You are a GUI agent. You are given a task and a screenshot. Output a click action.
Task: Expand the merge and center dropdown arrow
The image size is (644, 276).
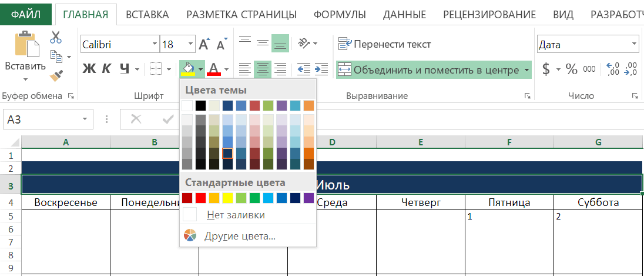(x=527, y=70)
